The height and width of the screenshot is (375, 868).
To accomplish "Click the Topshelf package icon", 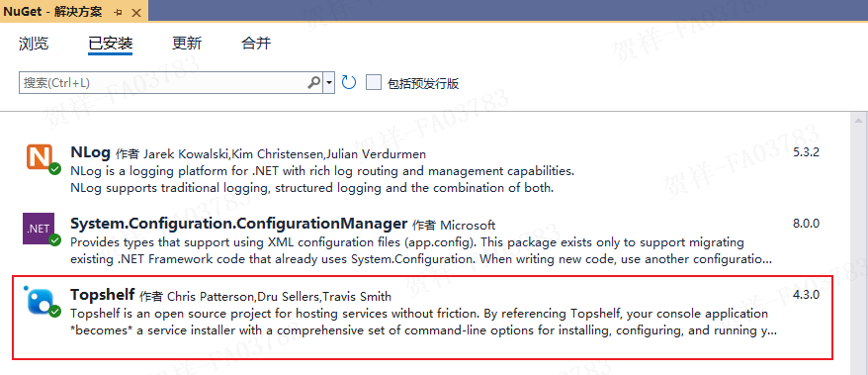I will click(40, 300).
